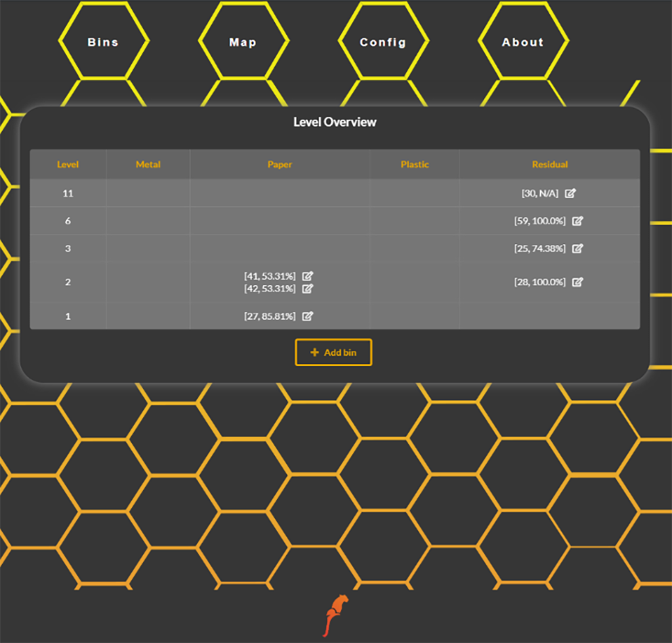This screenshot has width=672, height=643.
Task: Click the Level column header
Action: tap(68, 165)
